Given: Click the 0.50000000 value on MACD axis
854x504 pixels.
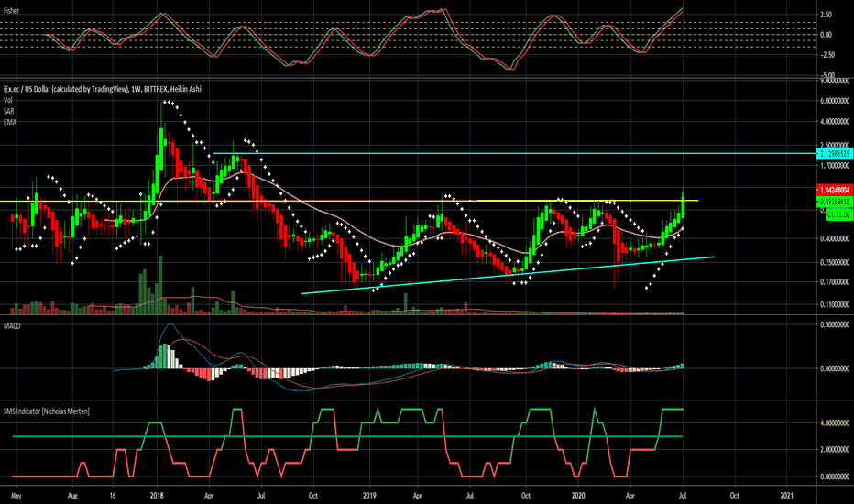Looking at the screenshot, I should [x=835, y=324].
